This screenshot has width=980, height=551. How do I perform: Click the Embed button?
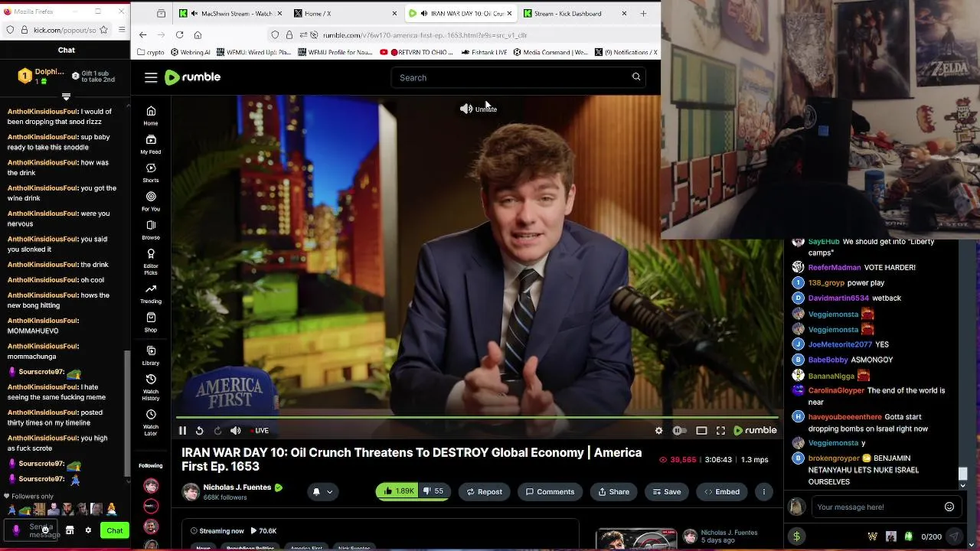(x=722, y=492)
